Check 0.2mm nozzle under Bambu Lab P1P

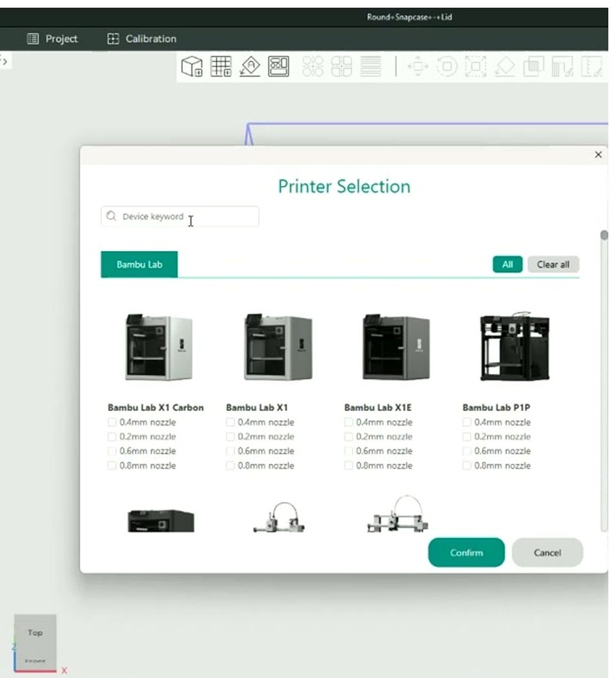[x=467, y=437]
